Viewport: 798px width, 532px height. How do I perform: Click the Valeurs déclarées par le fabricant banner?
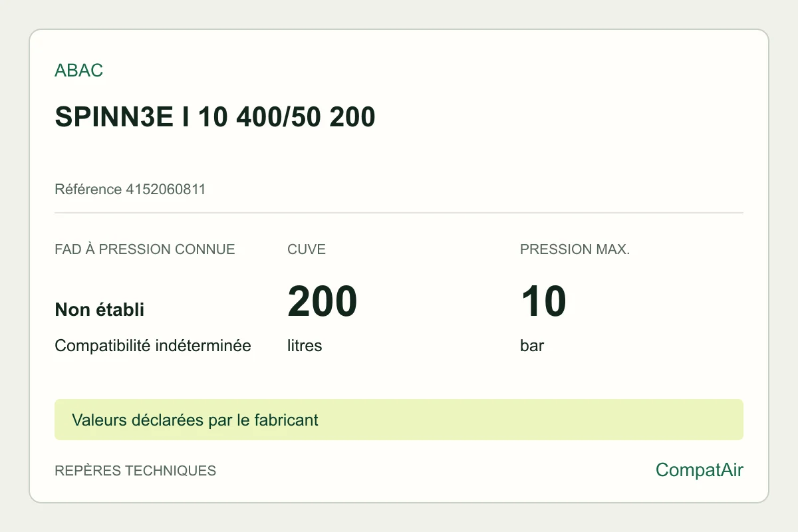pos(399,420)
